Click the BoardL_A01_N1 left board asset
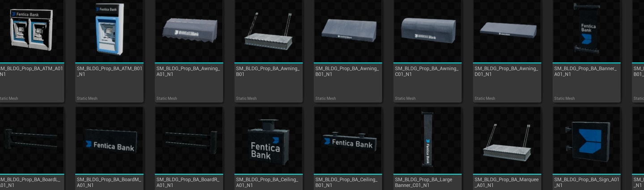 pyautogui.click(x=30, y=140)
